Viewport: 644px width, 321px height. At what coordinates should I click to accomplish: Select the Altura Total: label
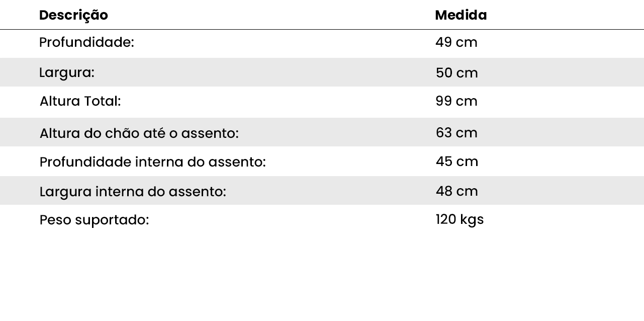[x=80, y=101]
